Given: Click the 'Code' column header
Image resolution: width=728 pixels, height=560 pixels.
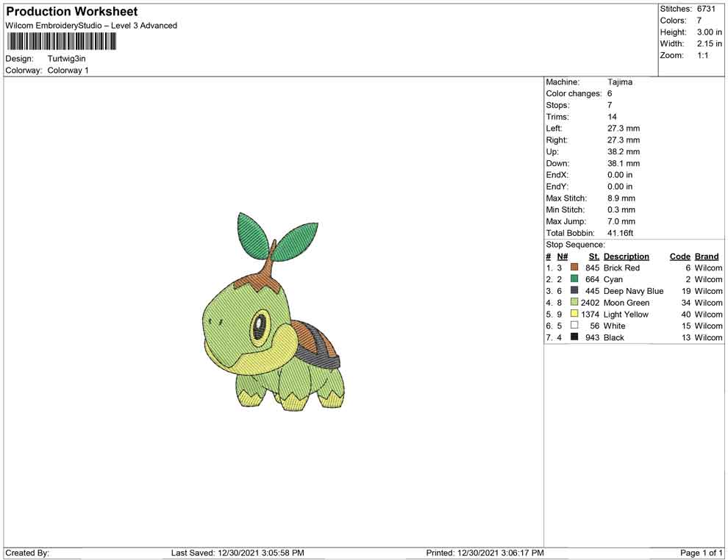Looking at the screenshot, I should pyautogui.click(x=680, y=256).
